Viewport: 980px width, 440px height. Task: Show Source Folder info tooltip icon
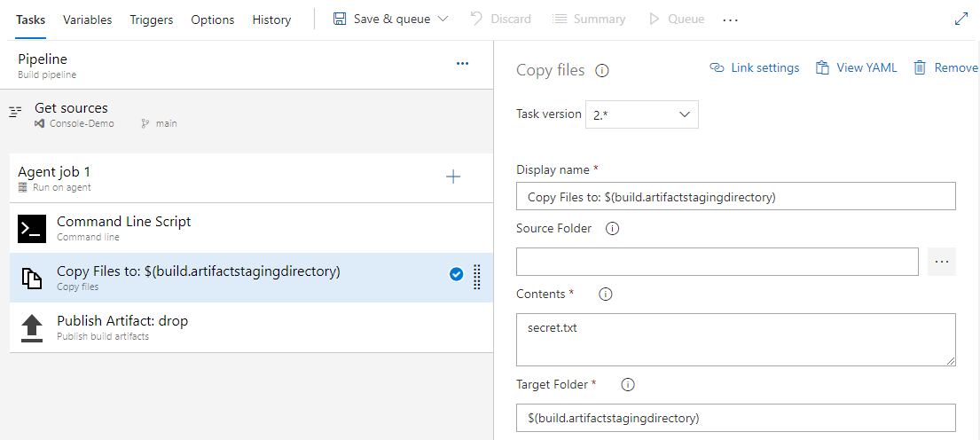613,229
